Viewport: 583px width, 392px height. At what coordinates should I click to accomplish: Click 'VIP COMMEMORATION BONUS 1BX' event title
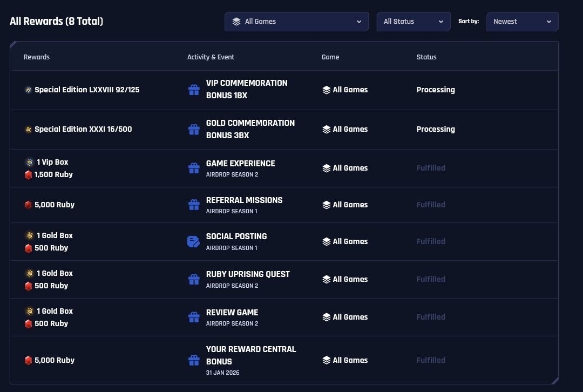(247, 89)
